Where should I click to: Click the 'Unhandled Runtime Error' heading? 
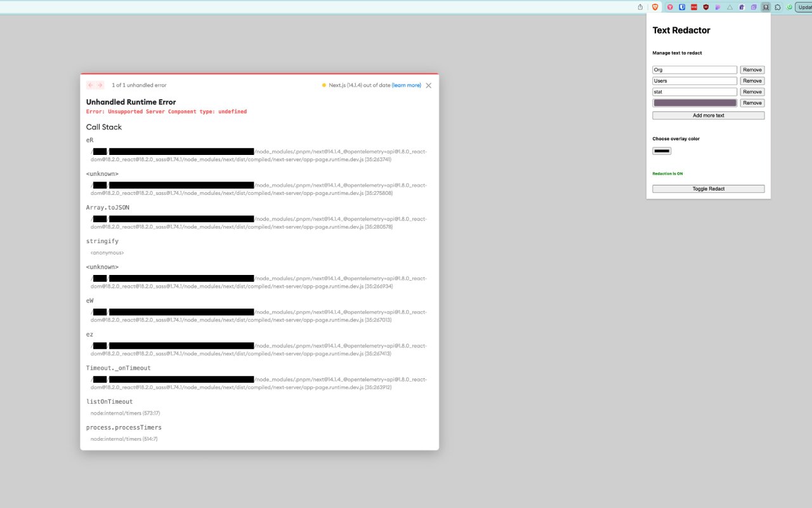click(x=131, y=102)
